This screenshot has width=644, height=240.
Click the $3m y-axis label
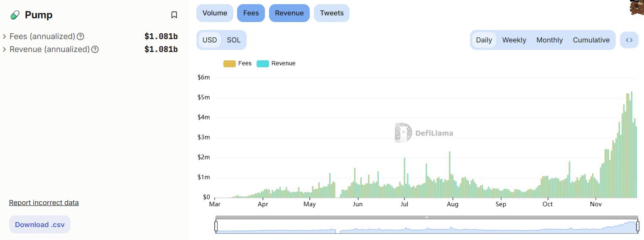click(203, 137)
